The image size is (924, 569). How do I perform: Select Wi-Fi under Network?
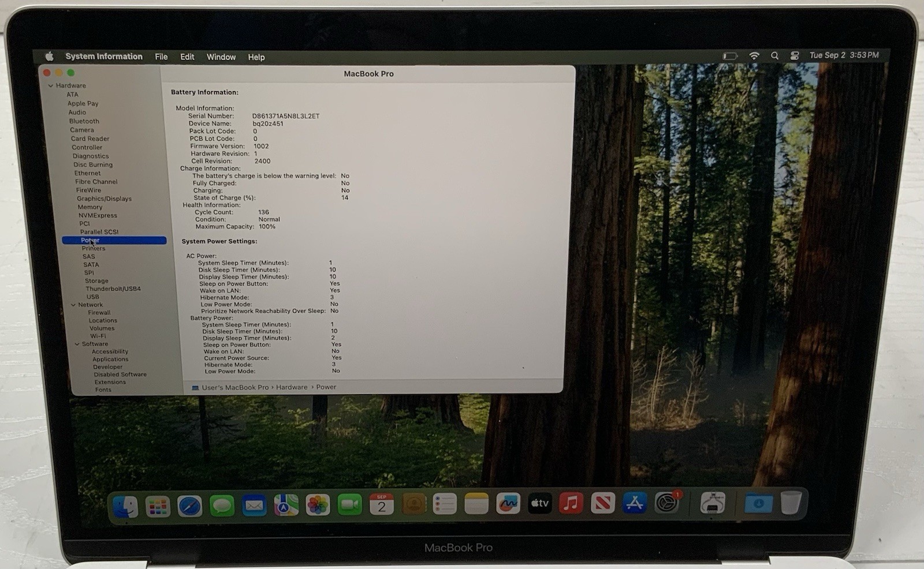coord(98,336)
